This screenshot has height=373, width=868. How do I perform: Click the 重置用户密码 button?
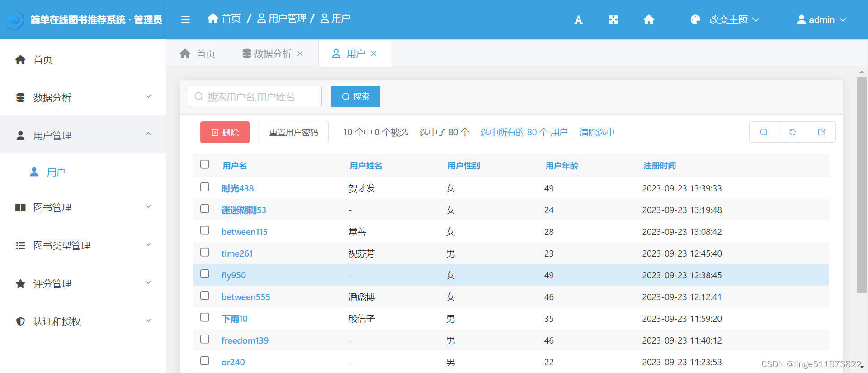[293, 132]
